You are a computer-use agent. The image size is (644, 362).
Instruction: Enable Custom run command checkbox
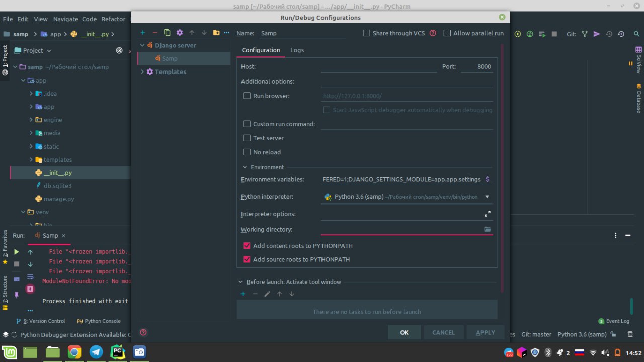pos(247,124)
